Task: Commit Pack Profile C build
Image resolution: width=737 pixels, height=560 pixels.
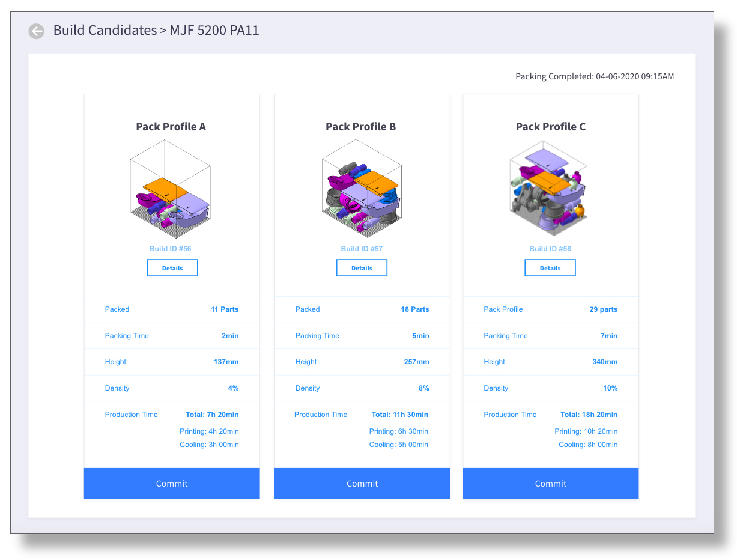Action: [x=551, y=484]
